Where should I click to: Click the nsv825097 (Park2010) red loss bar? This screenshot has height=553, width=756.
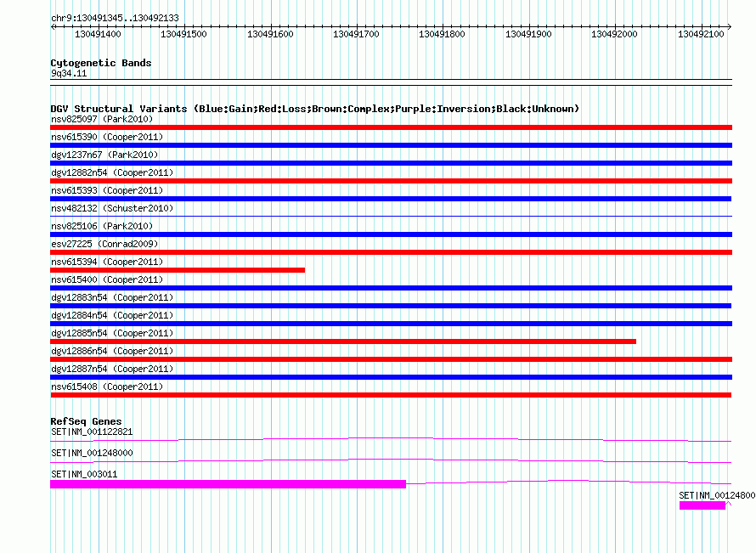point(391,127)
